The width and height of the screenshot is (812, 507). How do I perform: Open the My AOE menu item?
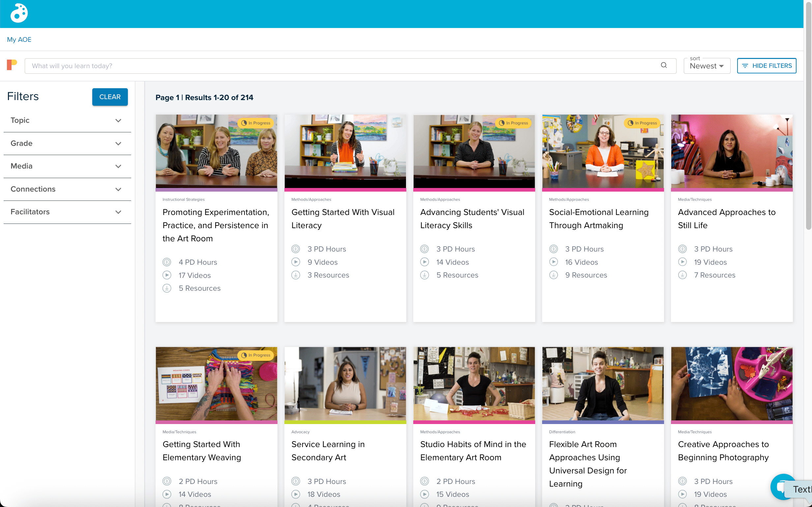coord(19,40)
